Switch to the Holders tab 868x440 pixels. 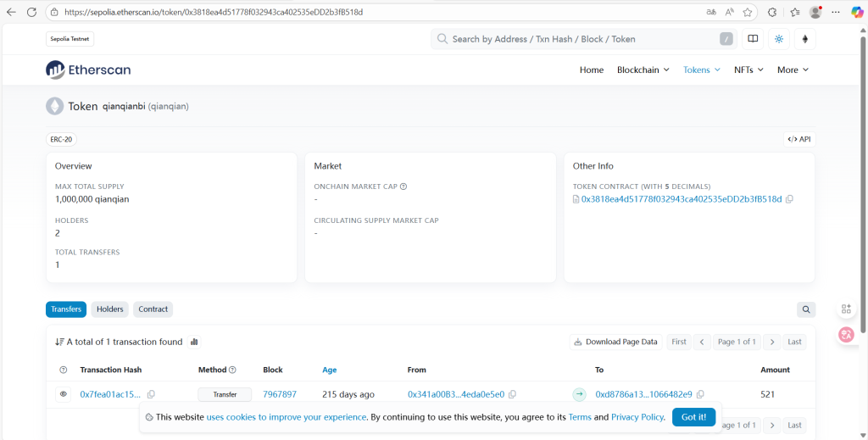coord(110,309)
